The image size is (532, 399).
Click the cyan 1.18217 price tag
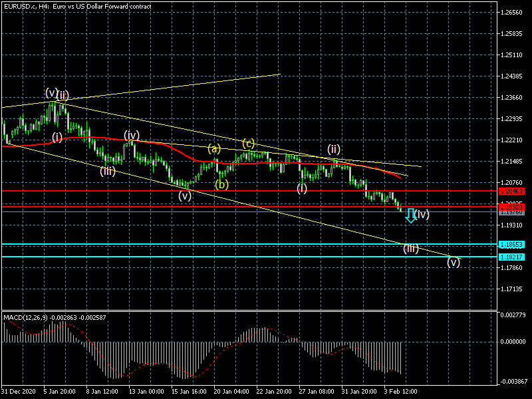tap(511, 257)
